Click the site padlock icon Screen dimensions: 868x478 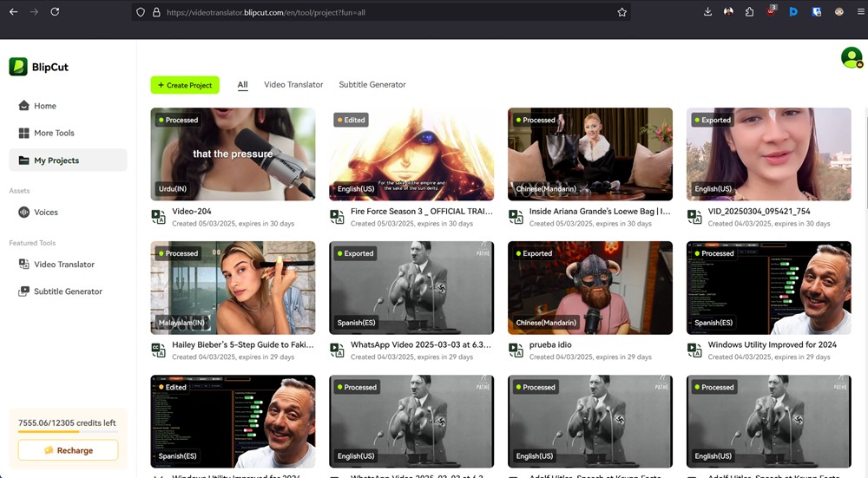point(156,12)
